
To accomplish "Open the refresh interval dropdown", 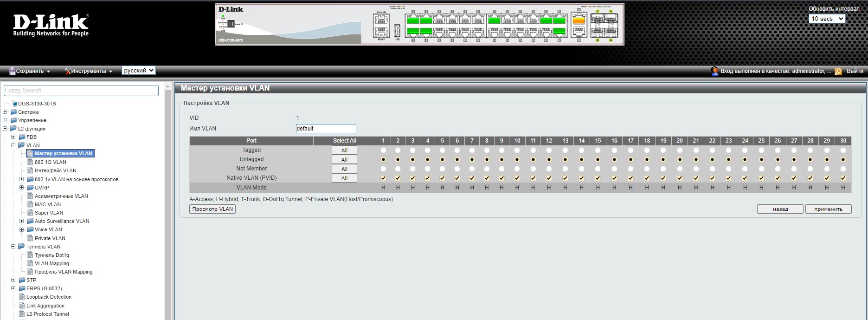I will click(827, 19).
